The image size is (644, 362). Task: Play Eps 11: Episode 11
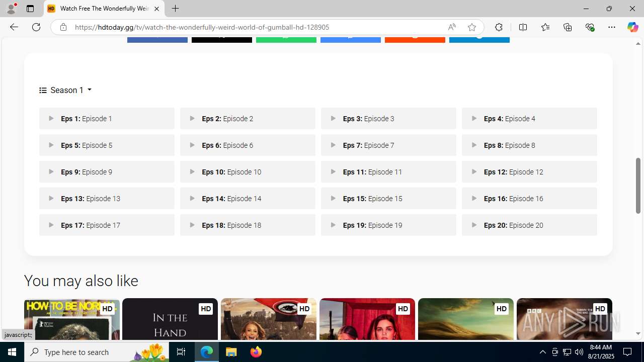[x=388, y=172]
